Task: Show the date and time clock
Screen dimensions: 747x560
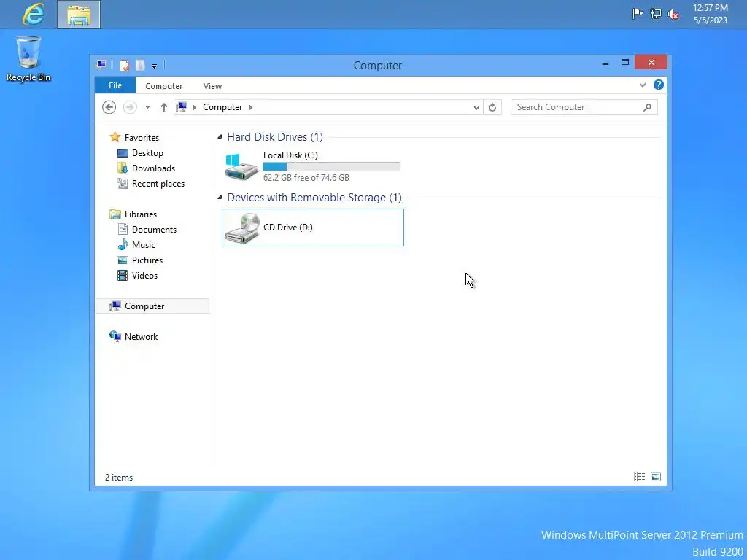Action: 711,14
